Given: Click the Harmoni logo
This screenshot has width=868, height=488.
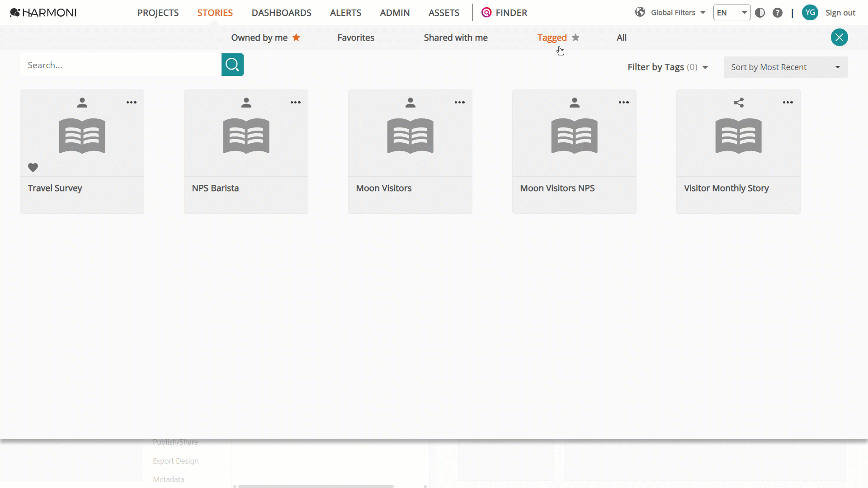Looking at the screenshot, I should click(43, 13).
